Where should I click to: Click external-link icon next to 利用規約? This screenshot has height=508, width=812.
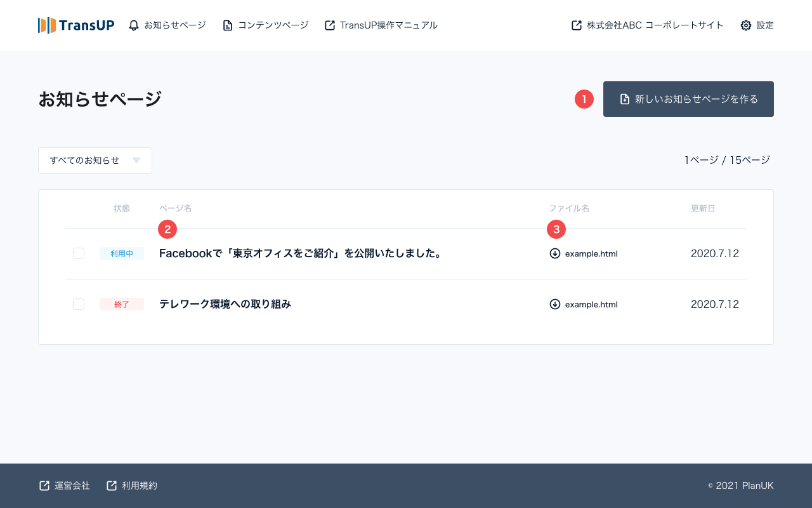coord(112,486)
